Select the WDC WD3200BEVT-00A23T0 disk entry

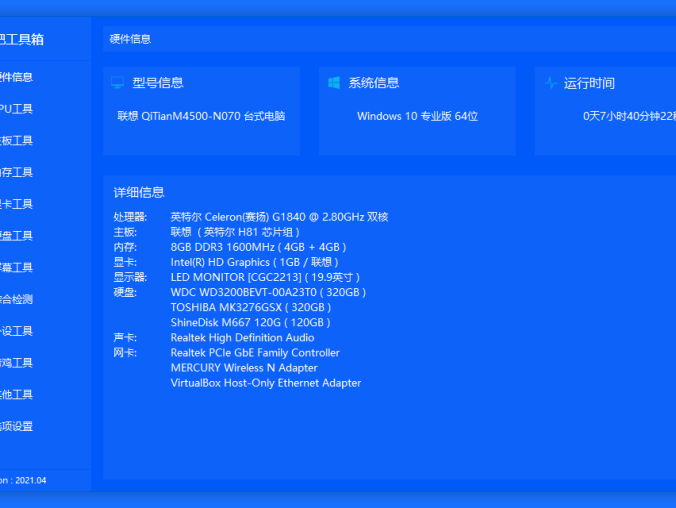tap(269, 292)
